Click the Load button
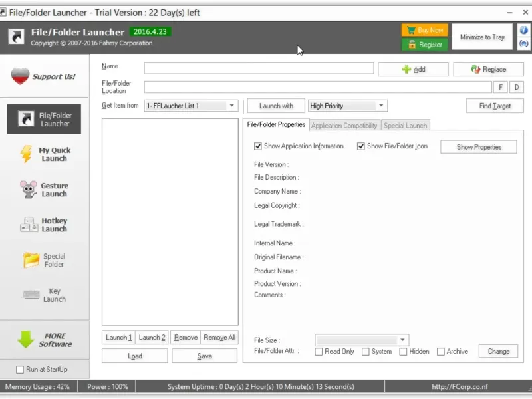The image size is (532, 399). click(x=135, y=356)
